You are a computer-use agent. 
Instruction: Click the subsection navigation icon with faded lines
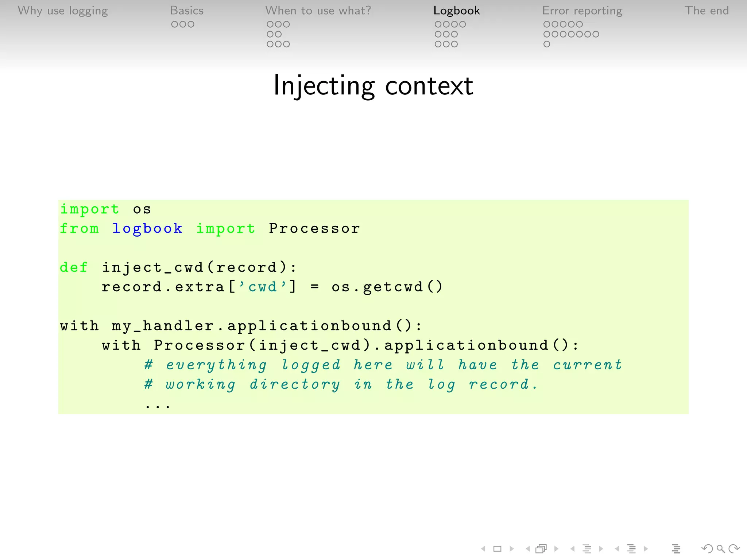pos(587,548)
